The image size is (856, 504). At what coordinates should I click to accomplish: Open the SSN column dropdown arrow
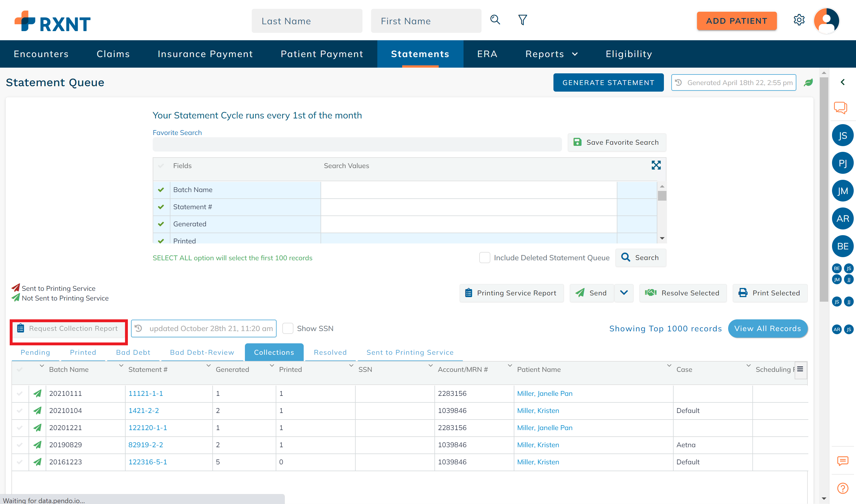430,365
